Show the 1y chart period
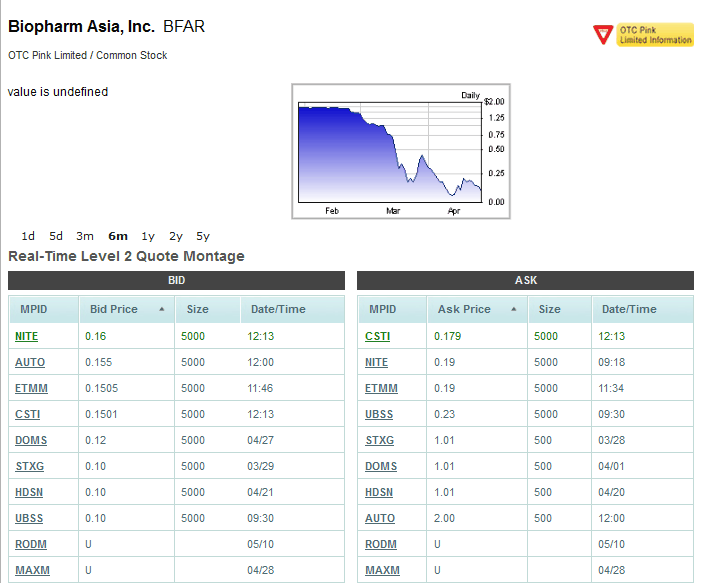703x583 pixels. pos(148,236)
